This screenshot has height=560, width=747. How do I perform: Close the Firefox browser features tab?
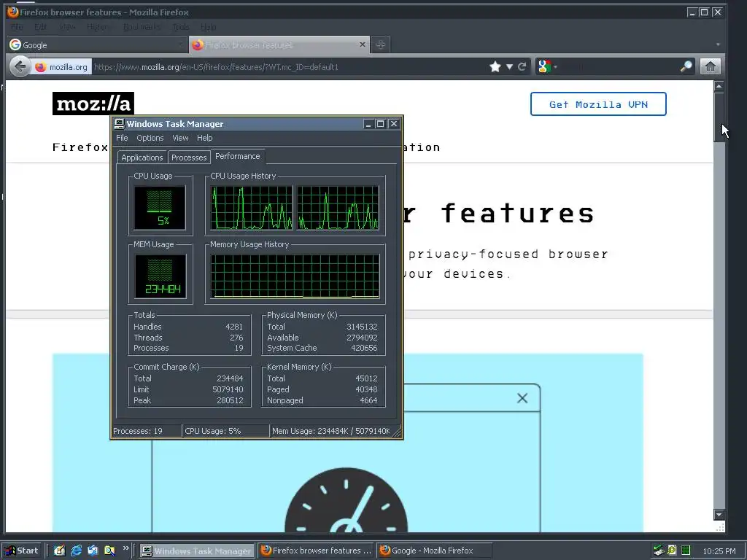363,44
